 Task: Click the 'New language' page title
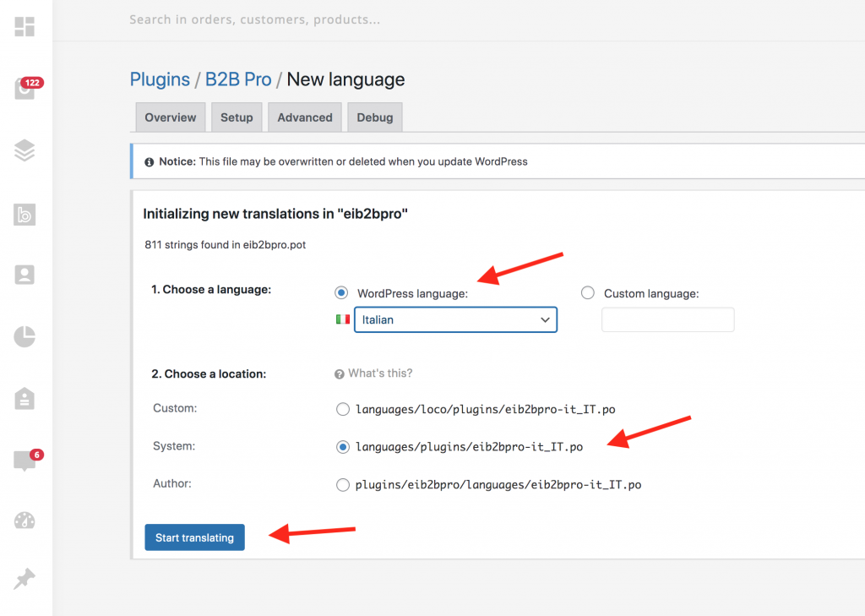(345, 79)
